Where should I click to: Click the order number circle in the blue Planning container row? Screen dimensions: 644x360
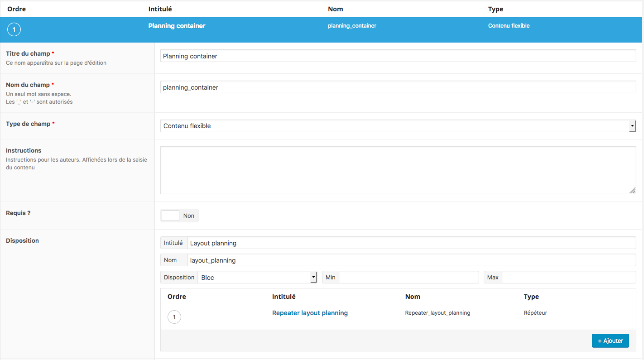14,30
